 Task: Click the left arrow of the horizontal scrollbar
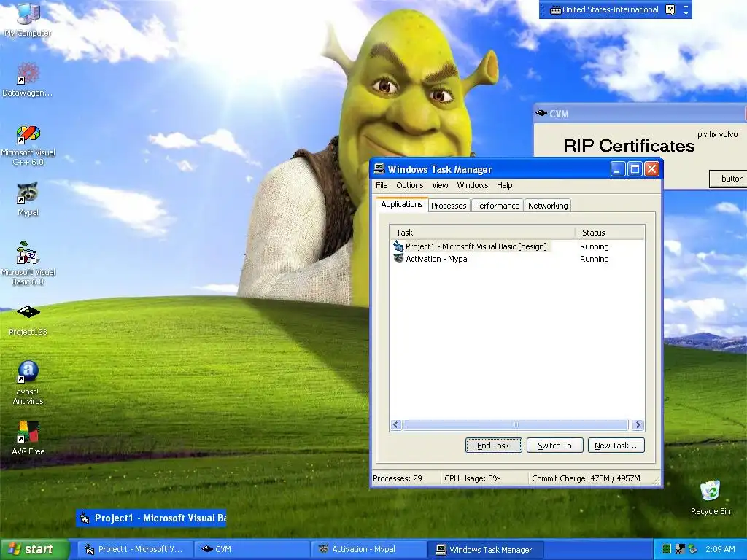point(396,425)
